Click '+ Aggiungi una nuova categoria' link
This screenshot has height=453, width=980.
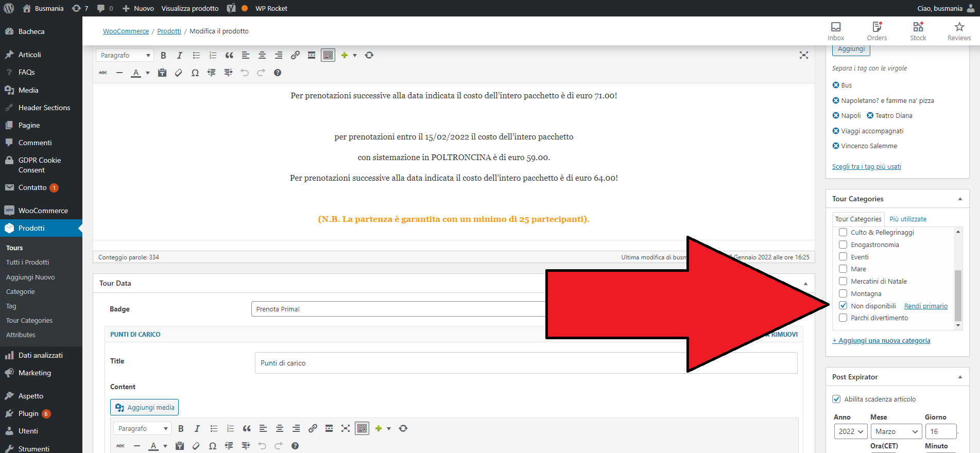click(x=881, y=341)
